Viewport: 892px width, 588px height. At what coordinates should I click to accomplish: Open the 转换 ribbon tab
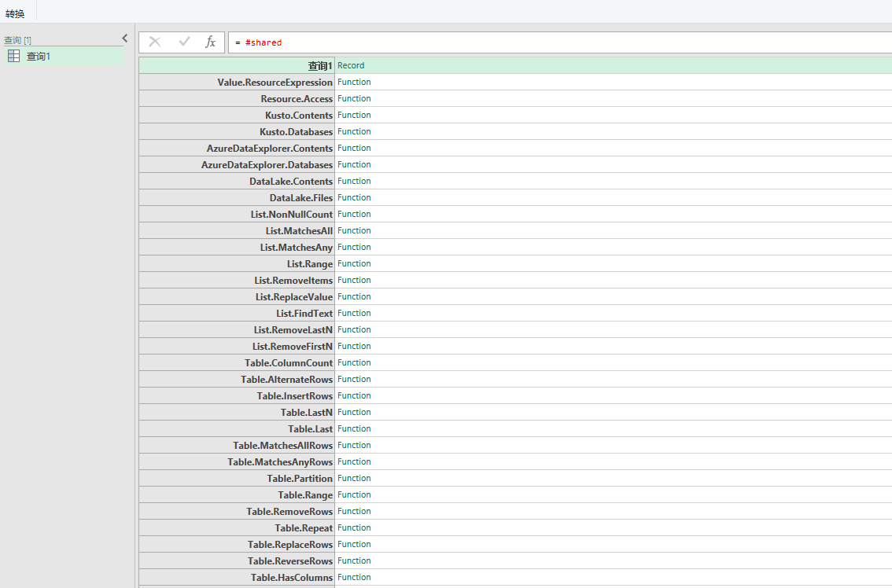pyautogui.click(x=15, y=13)
